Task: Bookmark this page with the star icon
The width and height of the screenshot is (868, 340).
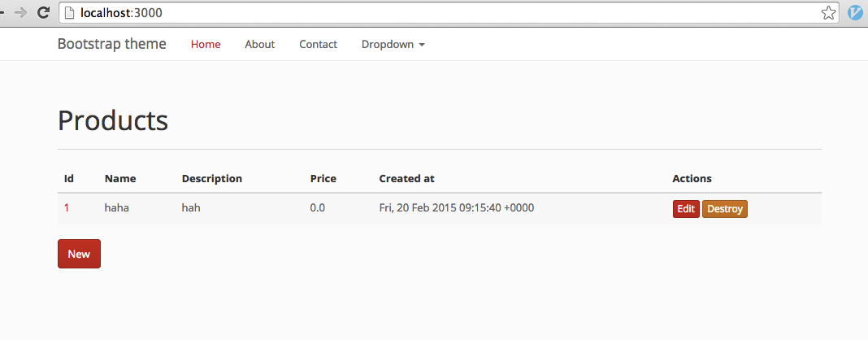Action: tap(828, 12)
